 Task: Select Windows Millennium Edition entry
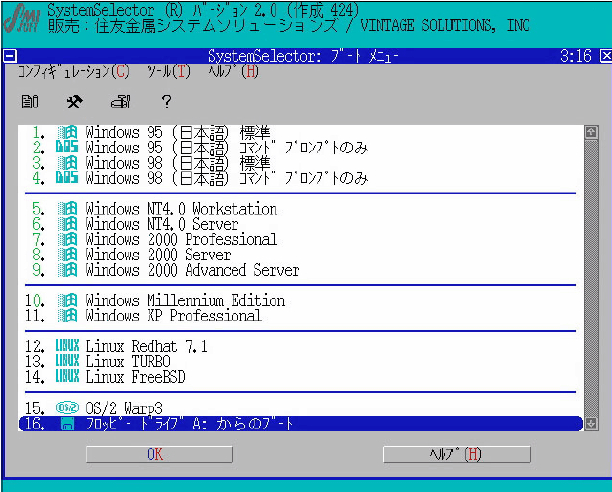[301, 301]
